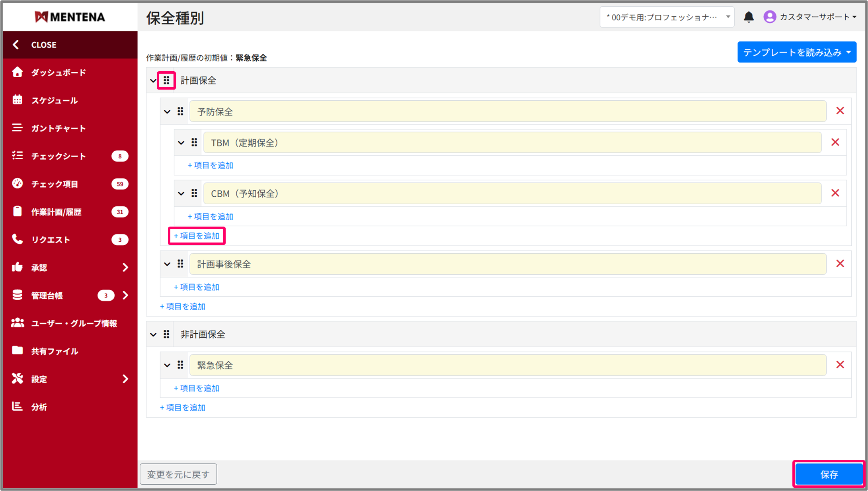
Task: Click 項目を追加 link under CBM（予知保全）
Action: [x=211, y=217]
